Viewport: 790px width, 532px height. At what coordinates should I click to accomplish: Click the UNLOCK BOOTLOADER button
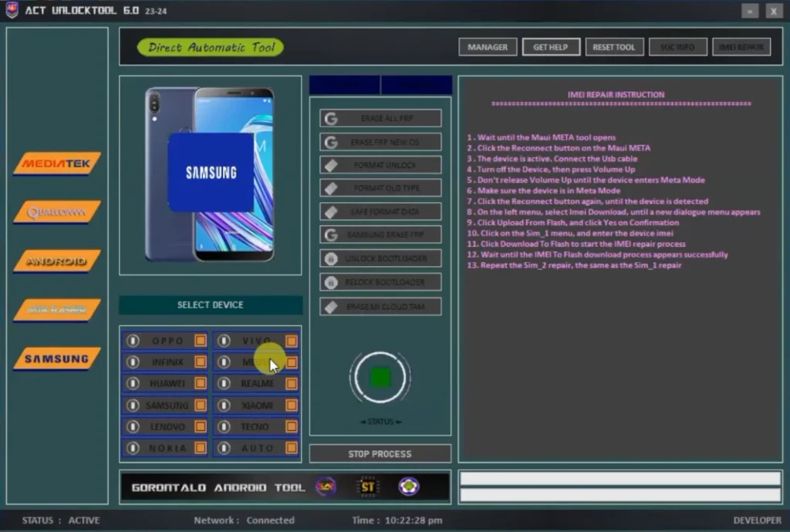click(380, 258)
